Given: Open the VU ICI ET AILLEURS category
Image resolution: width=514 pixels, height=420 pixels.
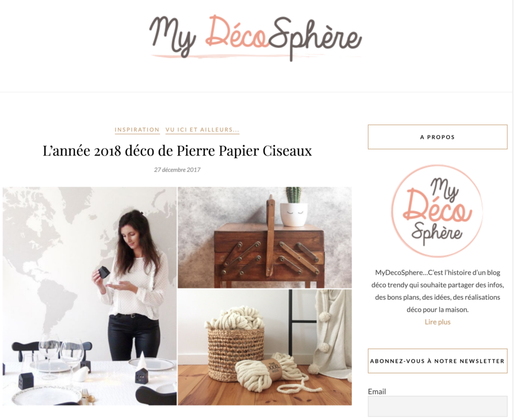Looking at the screenshot, I should coord(202,130).
